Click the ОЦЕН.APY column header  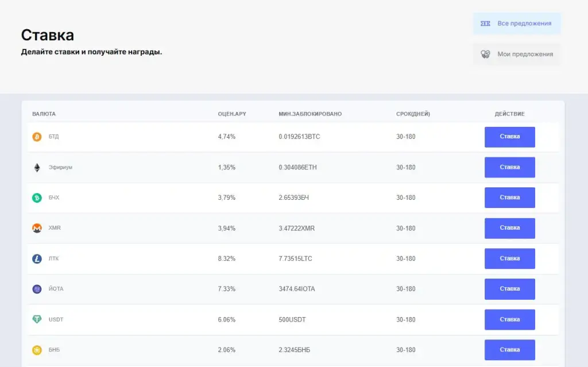(232, 114)
